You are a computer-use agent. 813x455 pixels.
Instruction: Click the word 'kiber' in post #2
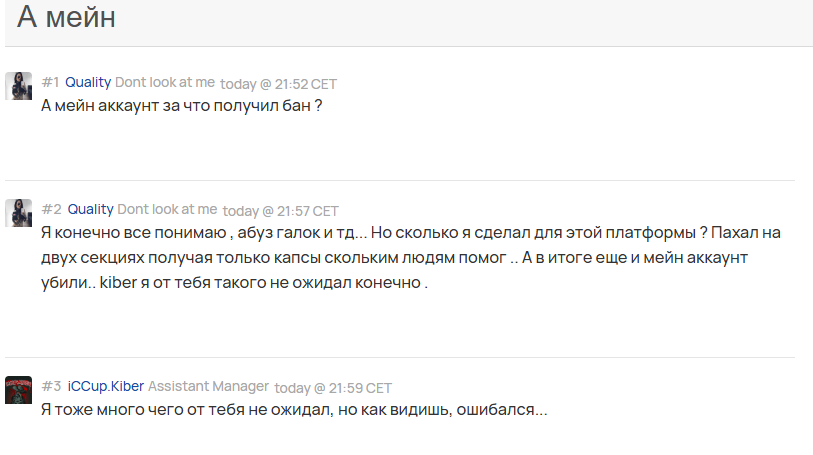pos(118,282)
